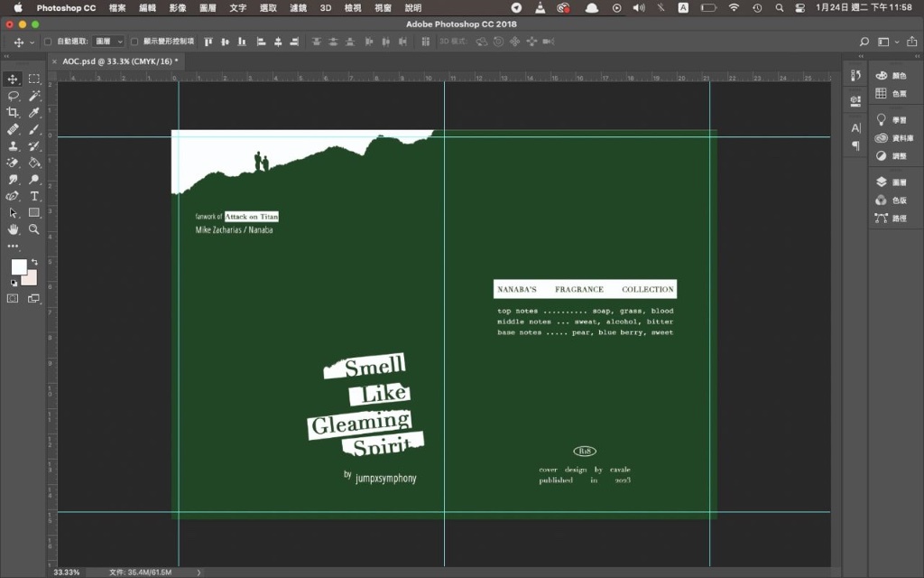Select the Magic Wand tool

point(34,96)
